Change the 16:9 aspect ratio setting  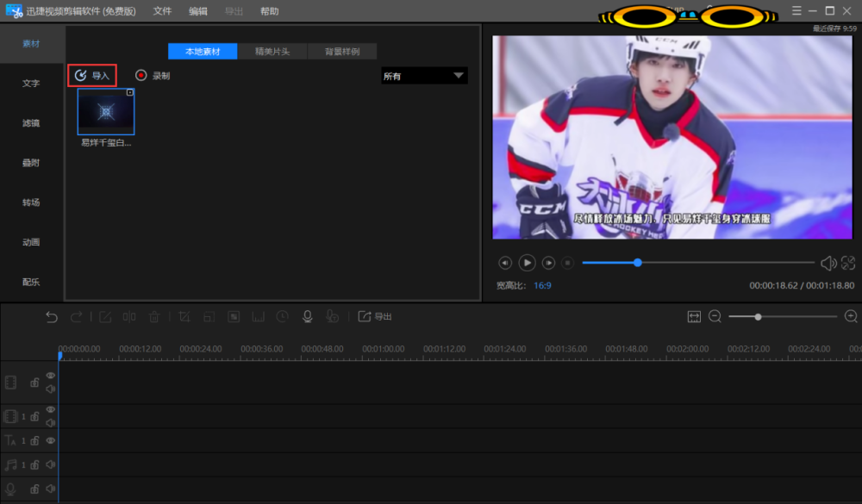pos(542,285)
